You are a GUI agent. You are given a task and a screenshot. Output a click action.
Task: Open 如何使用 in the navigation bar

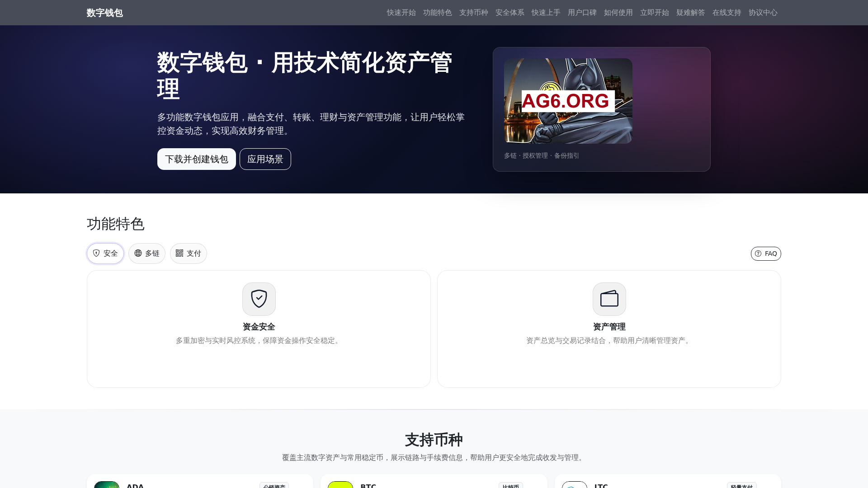click(x=618, y=13)
